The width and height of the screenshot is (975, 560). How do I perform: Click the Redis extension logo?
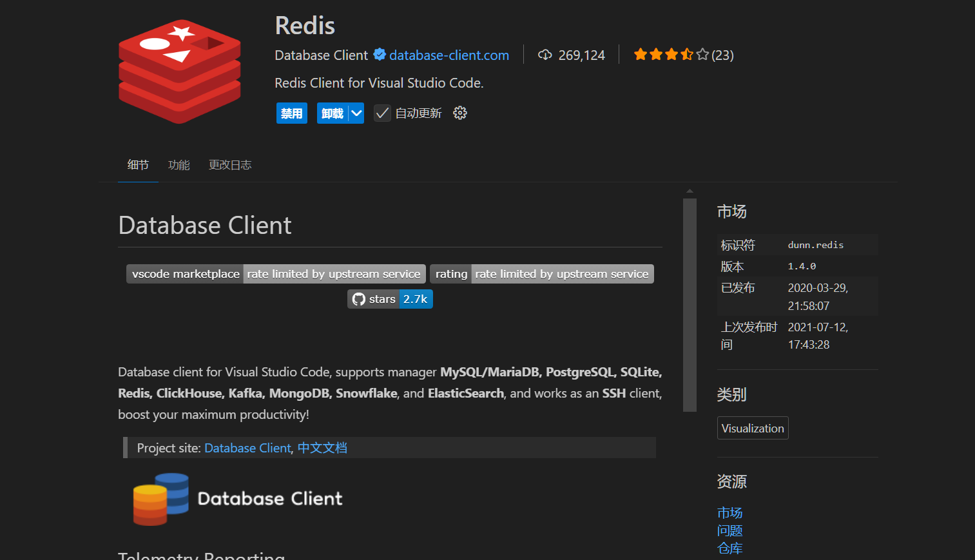click(180, 71)
